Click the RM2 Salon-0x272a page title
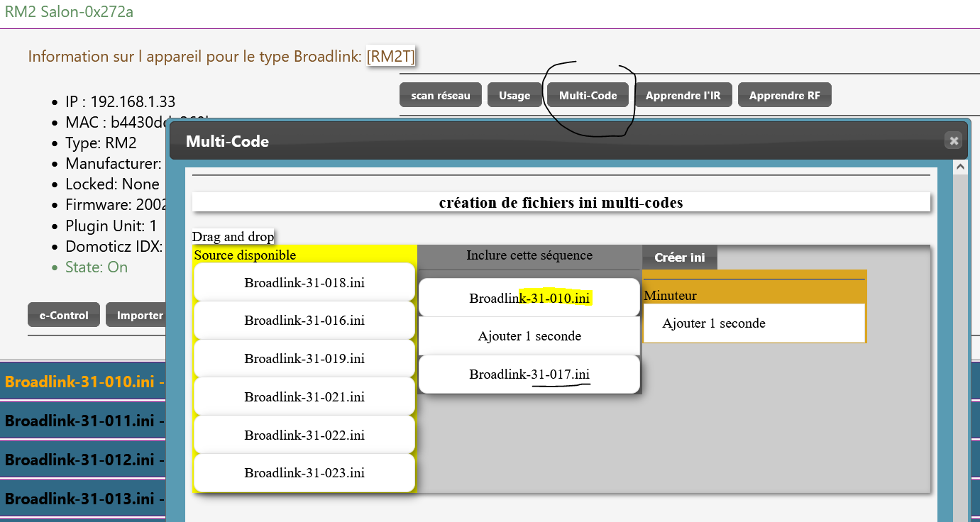 pyautogui.click(x=69, y=11)
